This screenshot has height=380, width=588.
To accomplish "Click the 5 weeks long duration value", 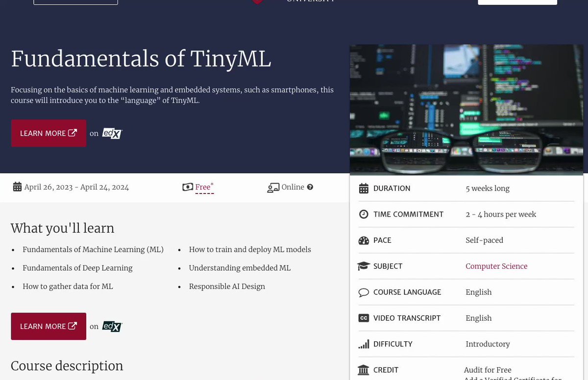I will [488, 189].
